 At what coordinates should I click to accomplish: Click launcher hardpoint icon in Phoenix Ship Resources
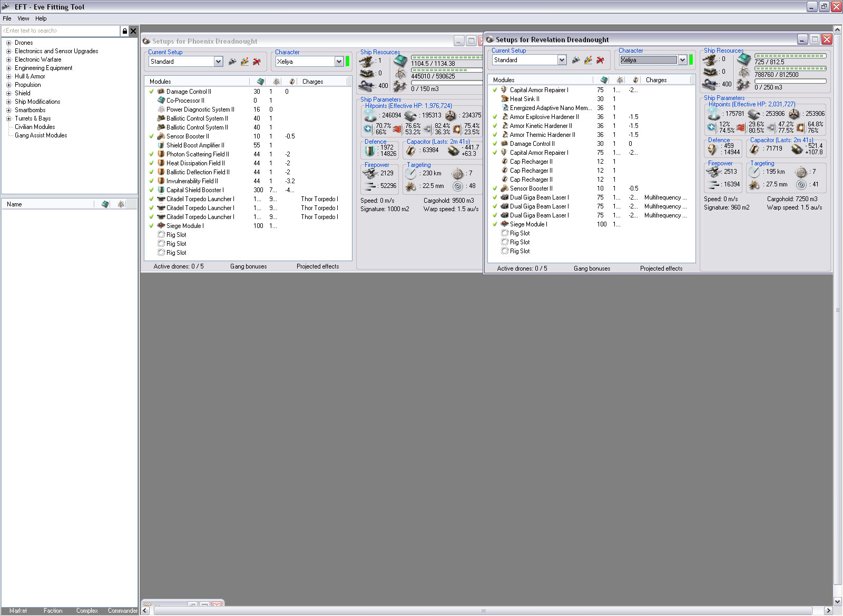367,73
